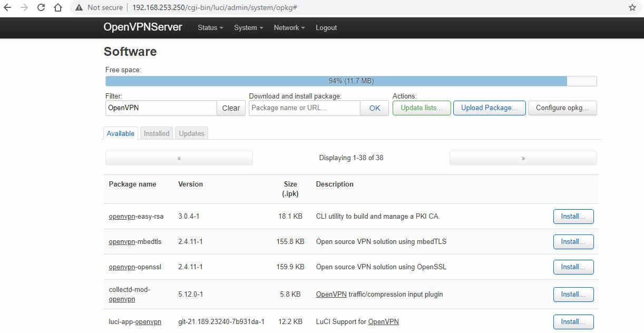The height and width of the screenshot is (333, 644).
Task: Bookmark this page with the star
Action: coord(632,8)
